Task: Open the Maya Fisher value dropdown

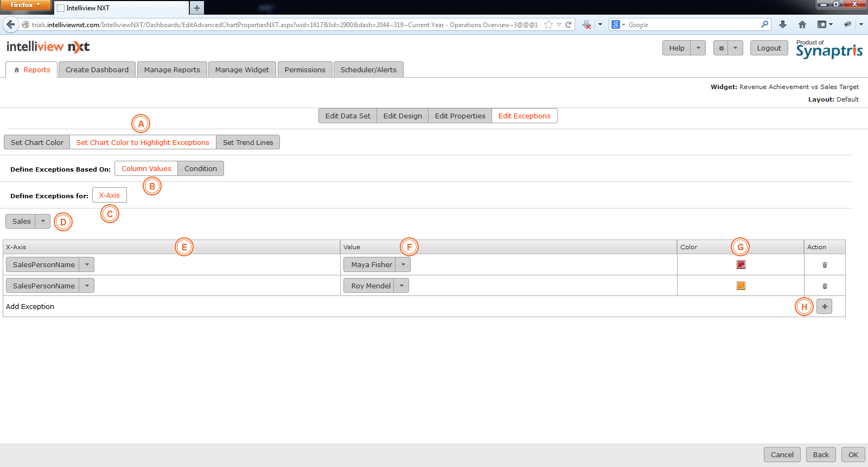Action: tap(403, 265)
